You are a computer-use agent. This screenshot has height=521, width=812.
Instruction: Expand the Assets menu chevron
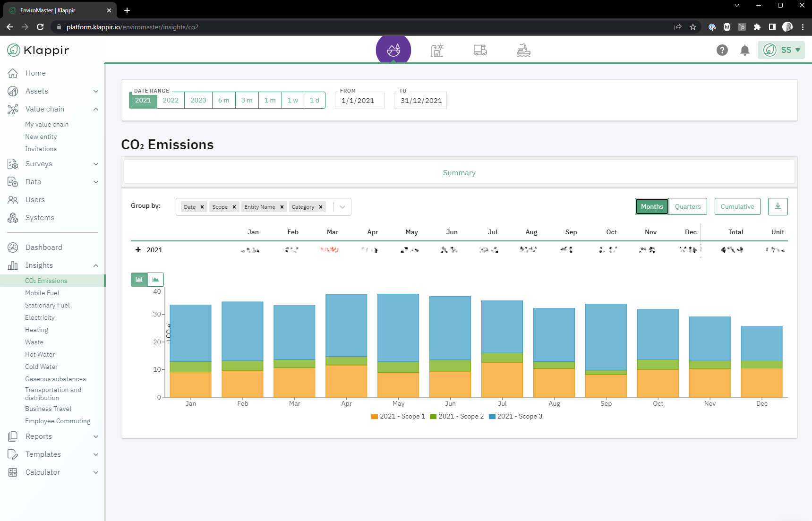(96, 91)
